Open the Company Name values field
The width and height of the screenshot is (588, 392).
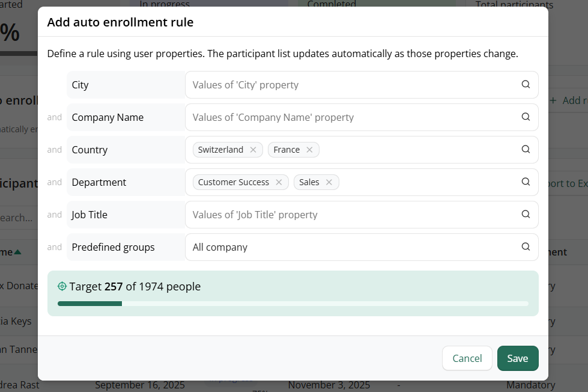tap(348, 117)
